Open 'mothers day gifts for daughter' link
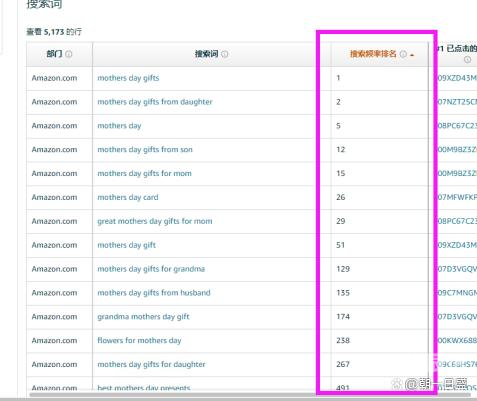This screenshot has width=477, height=401. pos(151,365)
